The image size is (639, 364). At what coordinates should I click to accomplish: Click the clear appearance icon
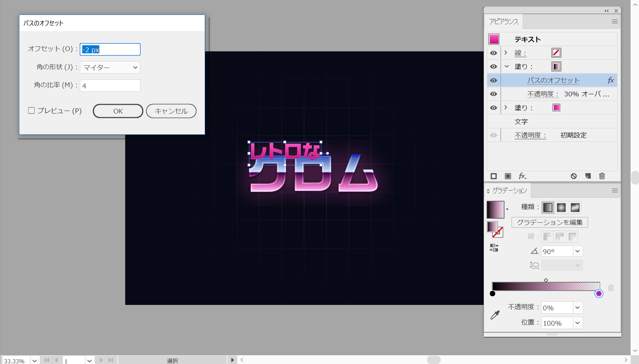(574, 176)
